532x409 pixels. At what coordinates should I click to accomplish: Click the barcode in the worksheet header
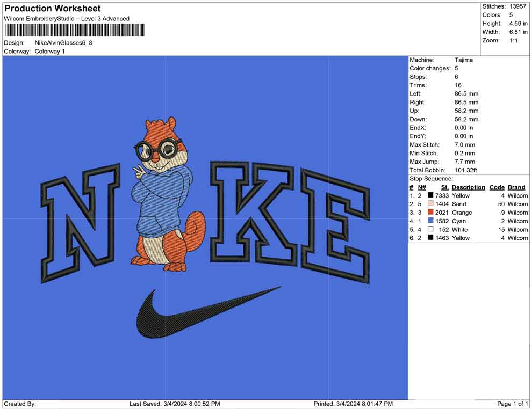tap(74, 30)
